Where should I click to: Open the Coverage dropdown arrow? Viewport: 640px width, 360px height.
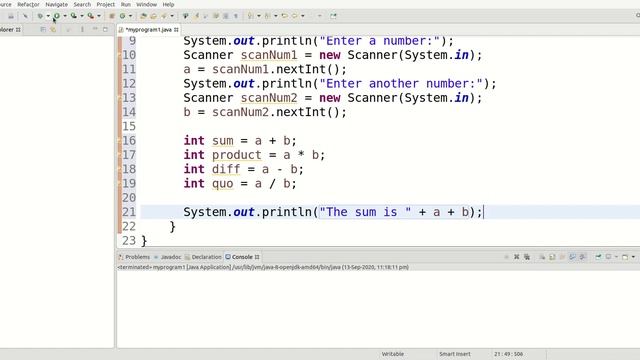[x=82, y=16]
